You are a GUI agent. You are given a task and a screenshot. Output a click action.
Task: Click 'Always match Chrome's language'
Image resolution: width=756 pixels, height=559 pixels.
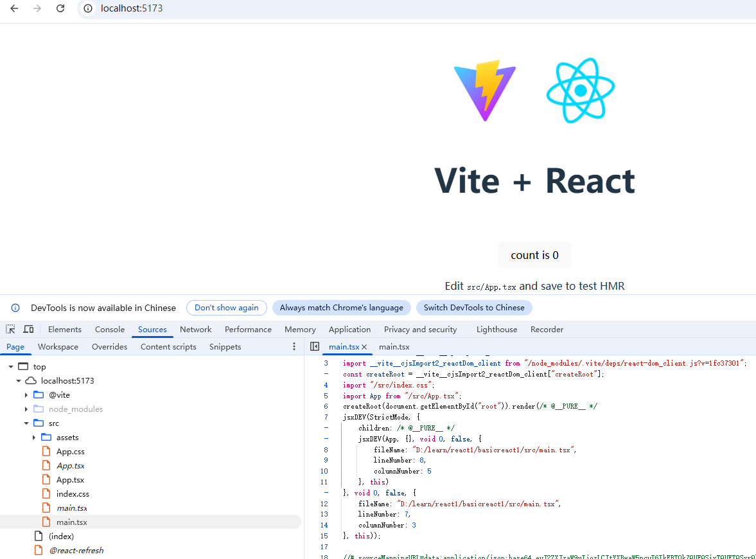pos(341,308)
